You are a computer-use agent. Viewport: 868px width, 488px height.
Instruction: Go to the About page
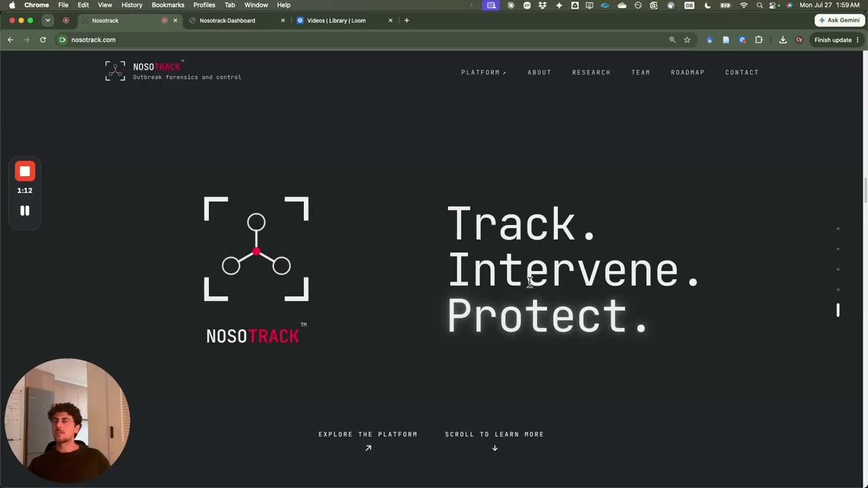(x=539, y=73)
